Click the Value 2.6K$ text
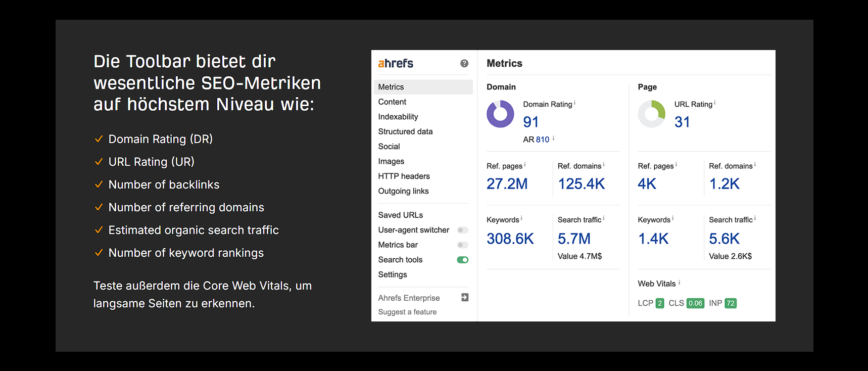Screen dimensions: 868x371 click(730, 256)
